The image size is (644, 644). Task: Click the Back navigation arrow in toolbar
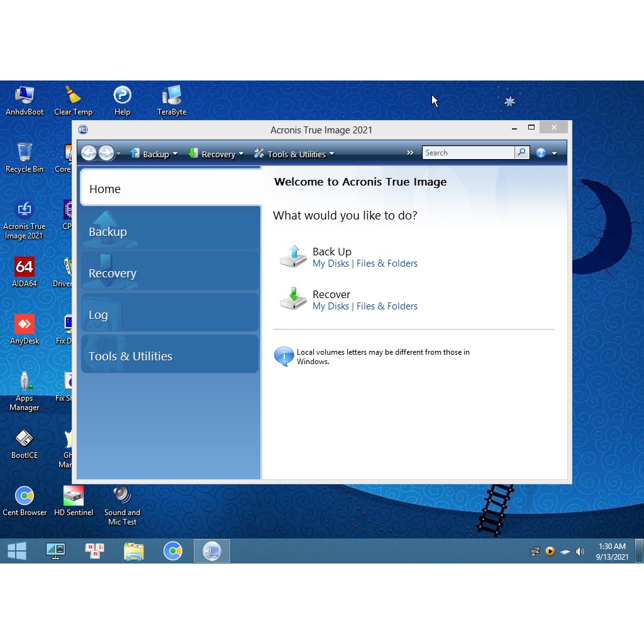pos(89,153)
